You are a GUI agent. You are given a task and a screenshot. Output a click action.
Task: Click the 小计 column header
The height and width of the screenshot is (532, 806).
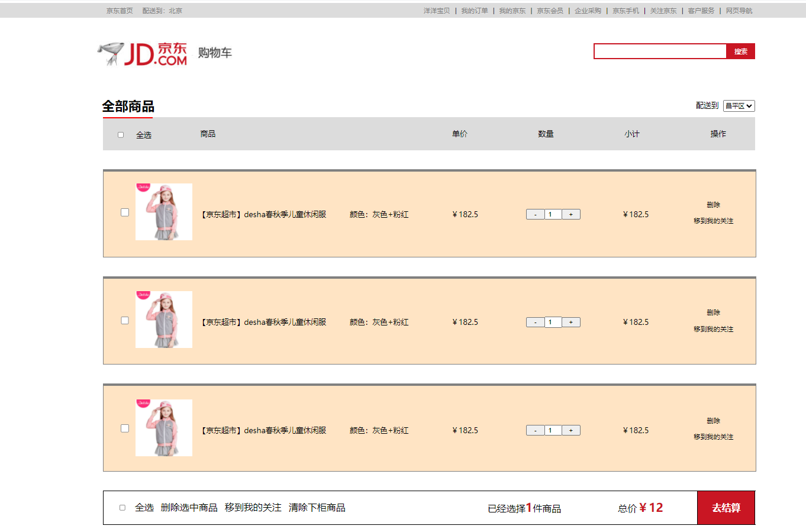[632, 134]
